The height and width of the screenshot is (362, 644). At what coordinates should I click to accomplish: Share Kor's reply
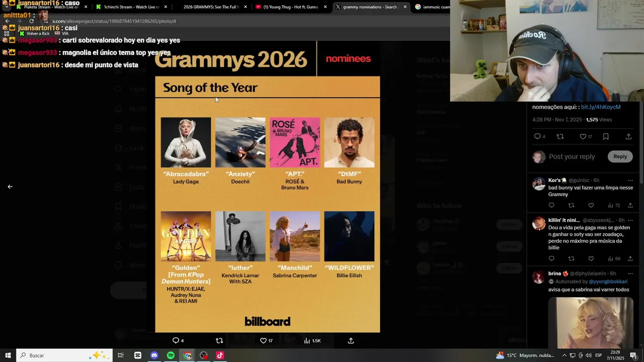pyautogui.click(x=630, y=205)
